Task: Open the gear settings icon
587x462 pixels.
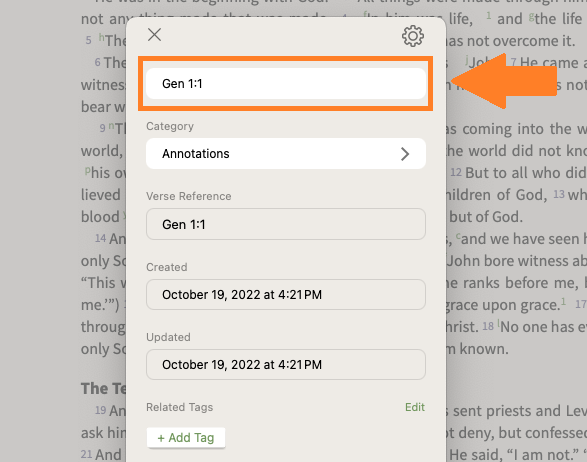Action: [x=413, y=36]
